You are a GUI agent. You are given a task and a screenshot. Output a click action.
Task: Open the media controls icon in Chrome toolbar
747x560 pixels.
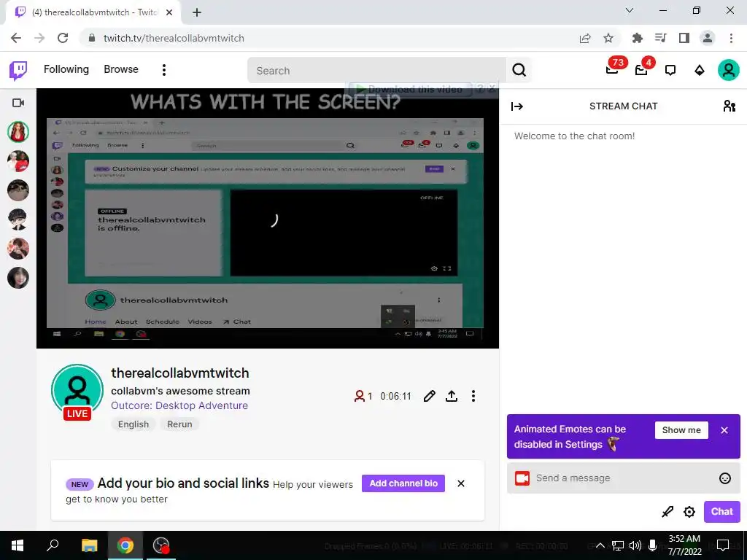point(660,38)
